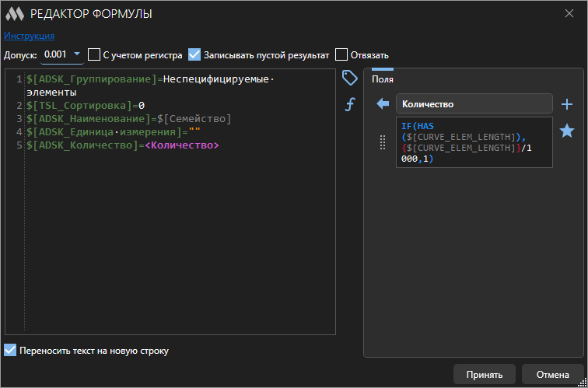This screenshot has height=388, width=588.
Task: Disable 'Переносить текст на новую строку'
Action: point(10,351)
